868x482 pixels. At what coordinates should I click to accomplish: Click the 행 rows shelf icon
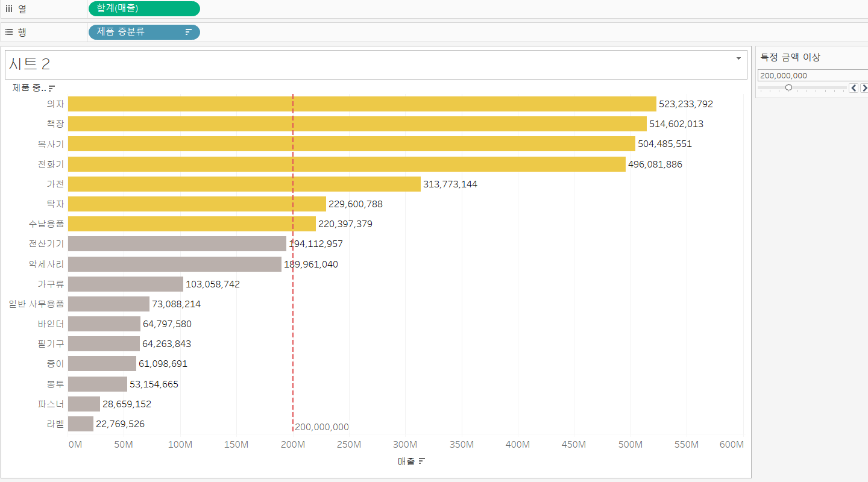tap(9, 32)
